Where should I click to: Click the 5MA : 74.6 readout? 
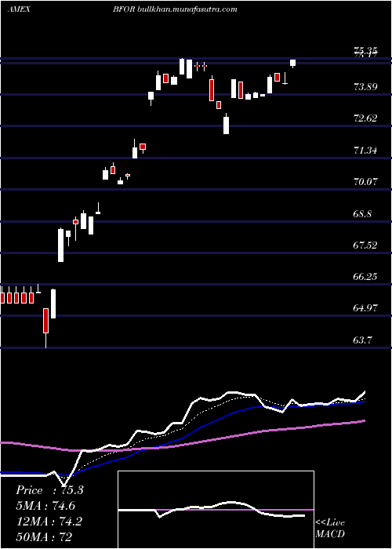point(45,506)
